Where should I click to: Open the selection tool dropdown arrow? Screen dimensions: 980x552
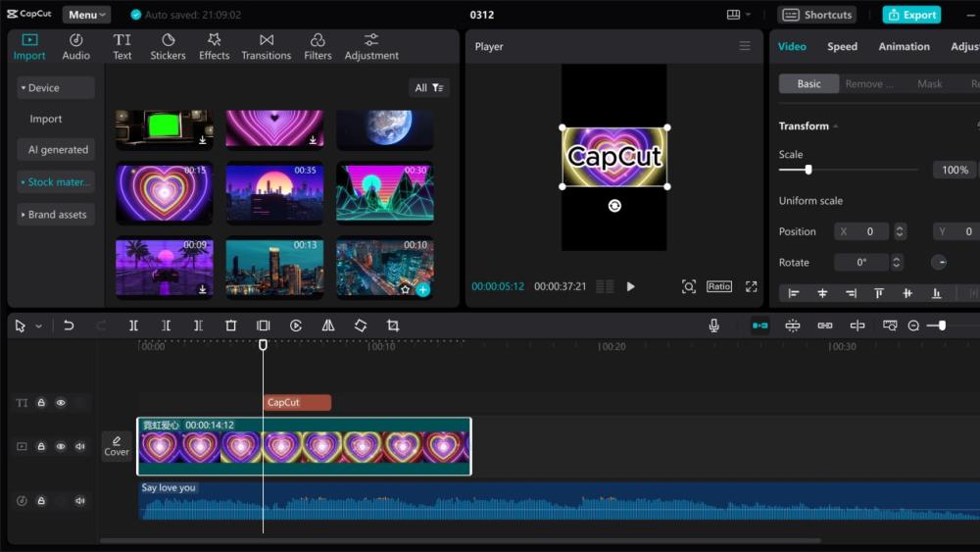(x=39, y=326)
